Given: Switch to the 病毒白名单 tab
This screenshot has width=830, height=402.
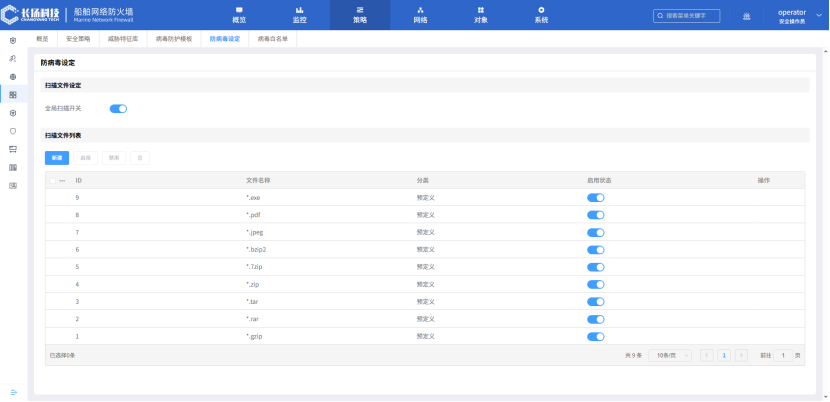Looking at the screenshot, I should click(272, 38).
